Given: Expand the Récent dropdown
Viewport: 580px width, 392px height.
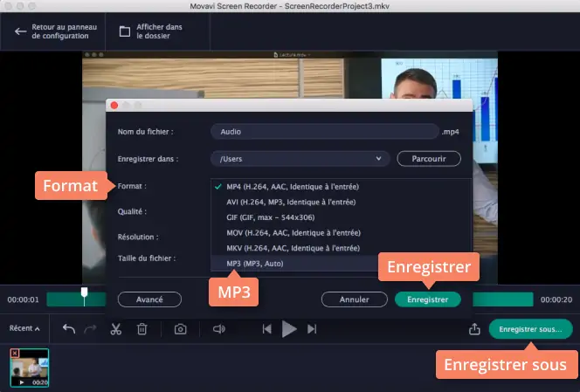Looking at the screenshot, I should (24, 328).
